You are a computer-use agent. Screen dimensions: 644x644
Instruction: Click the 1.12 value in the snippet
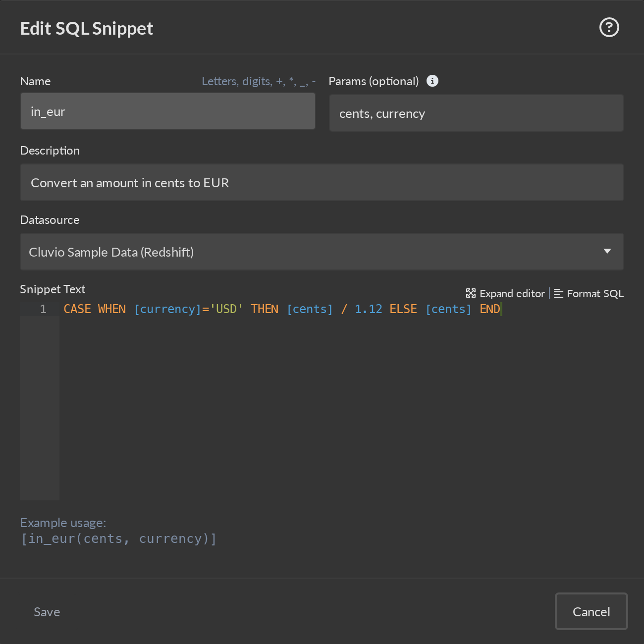[369, 309]
